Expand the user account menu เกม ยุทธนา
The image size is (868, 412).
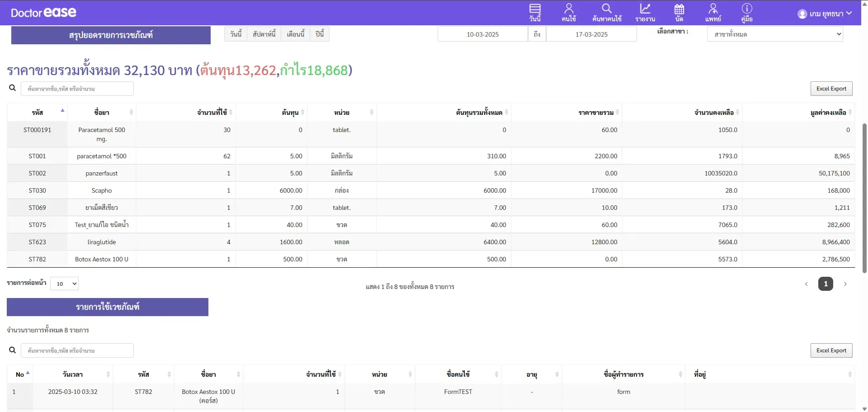coord(825,14)
